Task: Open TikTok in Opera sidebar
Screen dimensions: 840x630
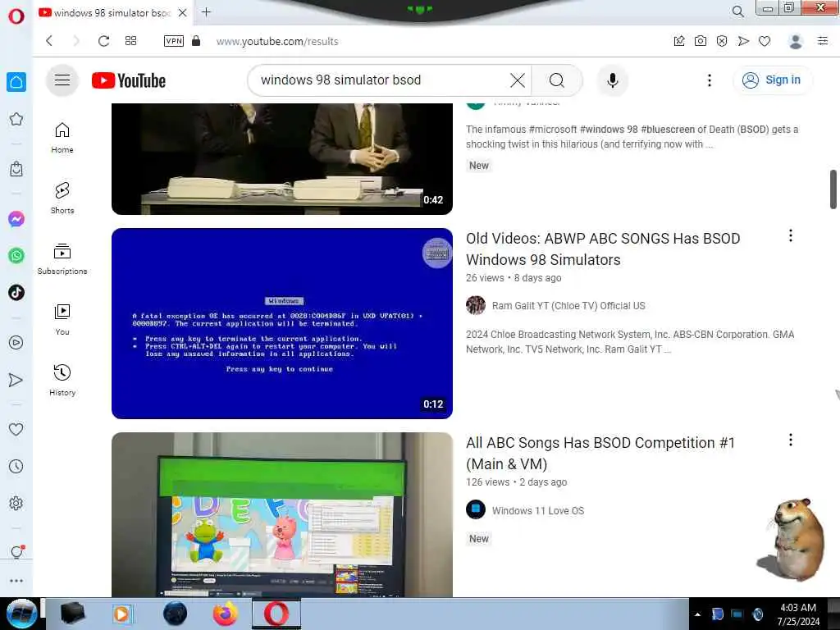Action: pyautogui.click(x=16, y=293)
